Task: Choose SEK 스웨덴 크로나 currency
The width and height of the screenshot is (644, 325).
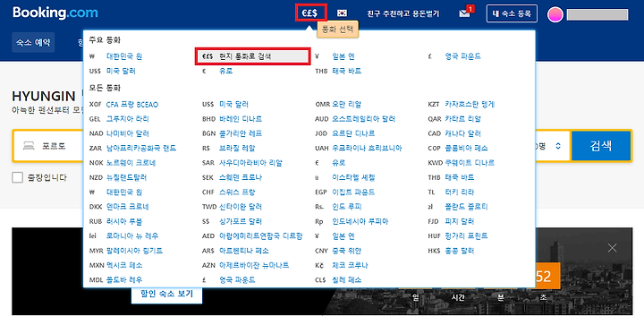Action: coord(232,177)
